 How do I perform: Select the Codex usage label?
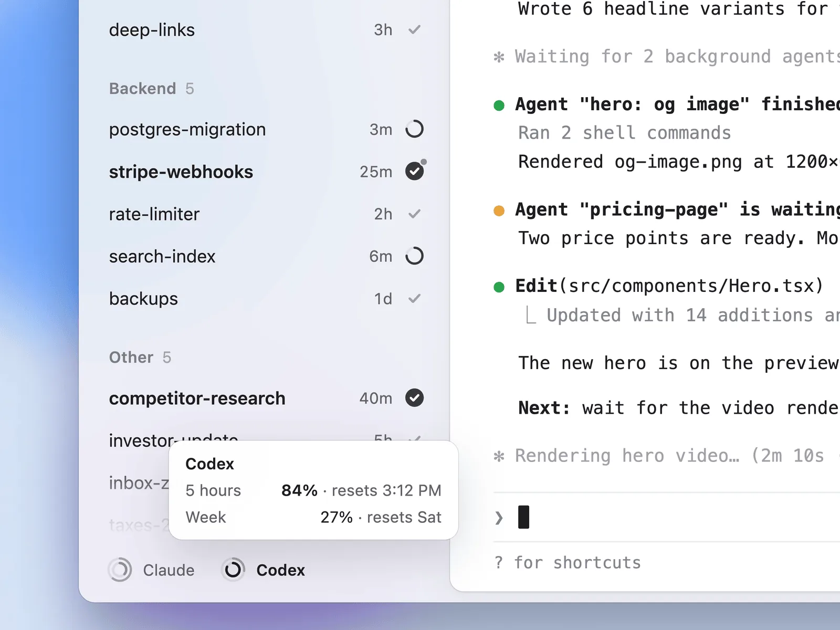(x=280, y=570)
